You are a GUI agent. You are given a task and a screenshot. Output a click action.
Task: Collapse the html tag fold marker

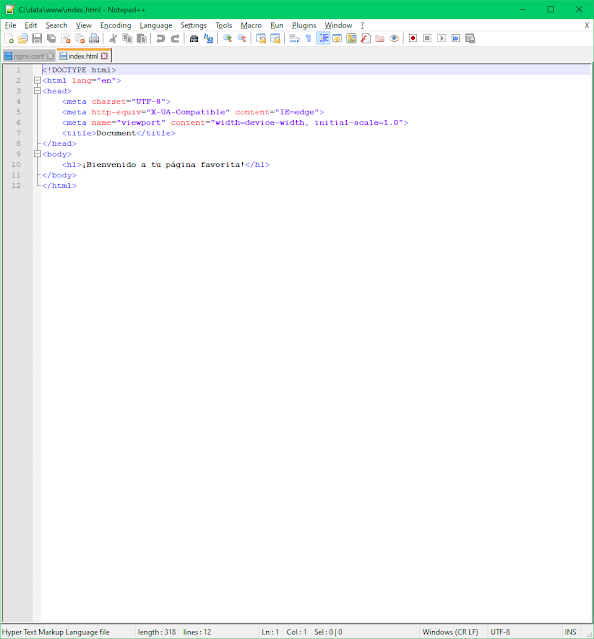tap(37, 80)
